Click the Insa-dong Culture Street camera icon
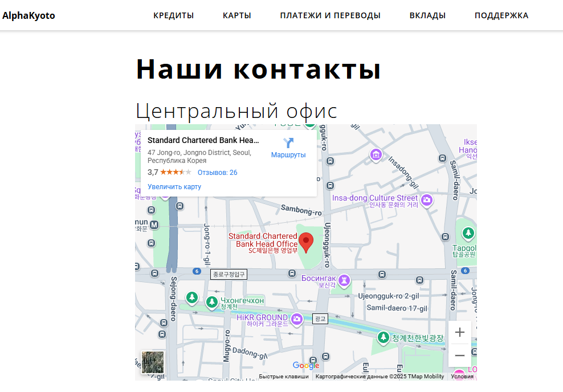 (x=427, y=199)
